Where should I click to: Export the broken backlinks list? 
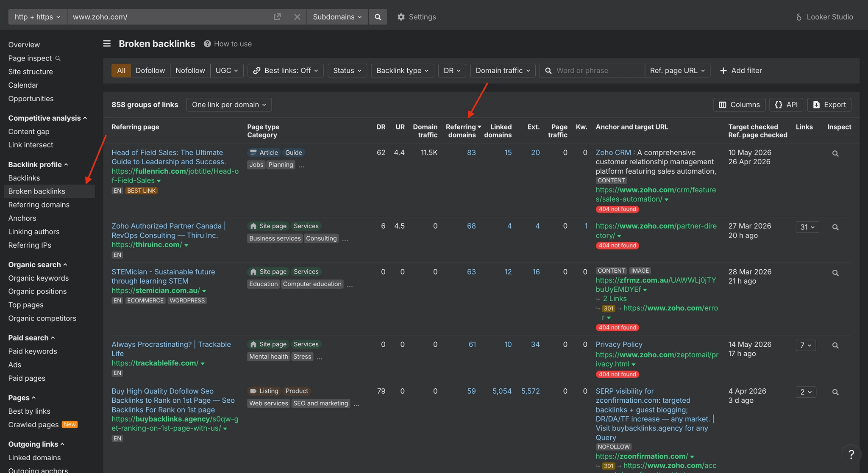[829, 105]
